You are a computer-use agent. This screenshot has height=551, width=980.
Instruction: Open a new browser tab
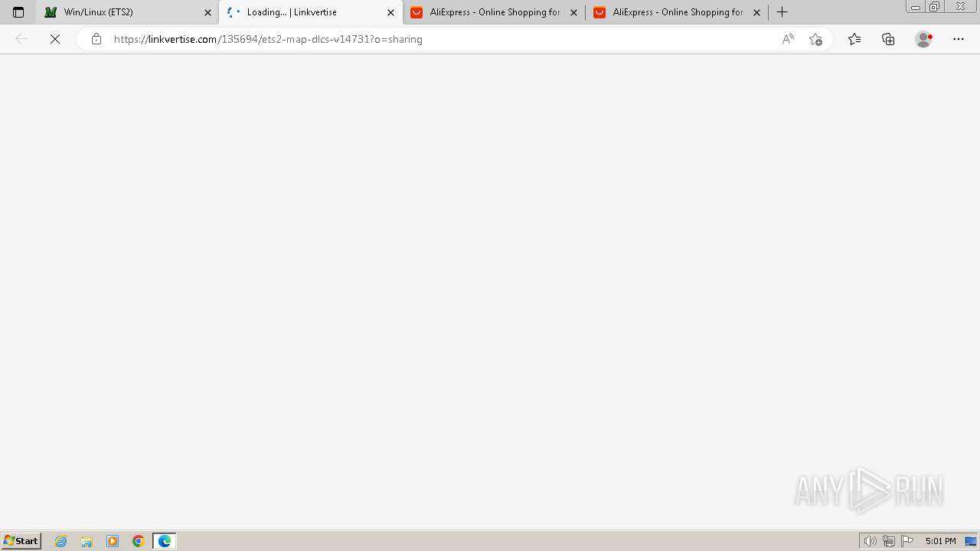click(782, 12)
